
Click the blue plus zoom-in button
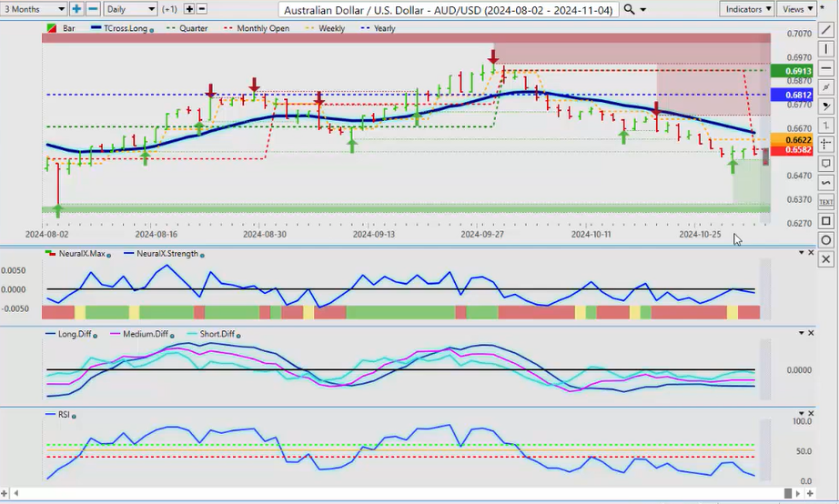tap(76, 9)
